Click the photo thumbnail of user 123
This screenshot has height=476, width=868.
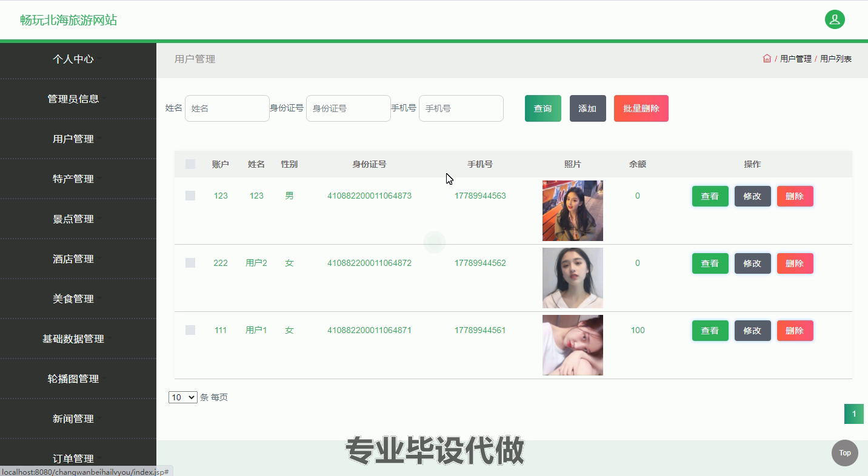click(x=573, y=211)
